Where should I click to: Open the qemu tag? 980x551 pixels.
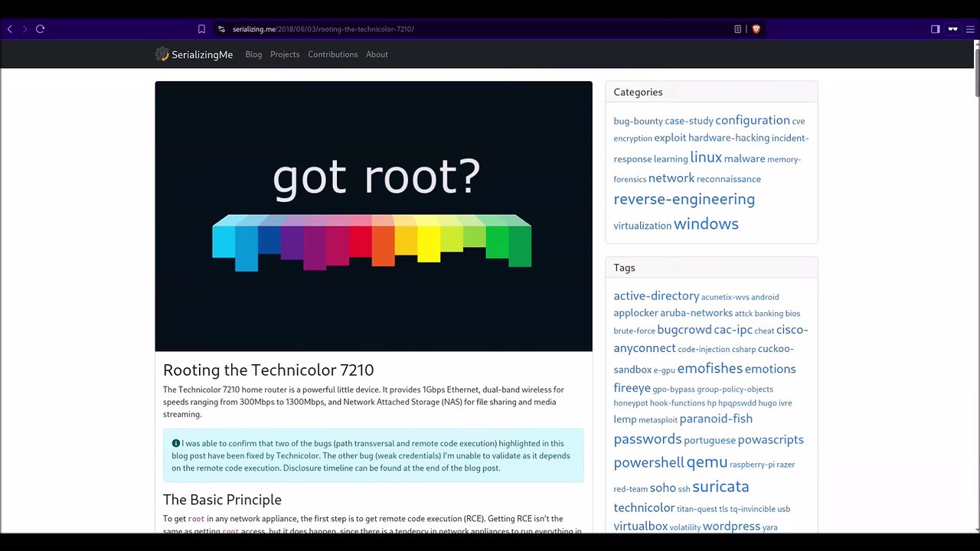(707, 461)
